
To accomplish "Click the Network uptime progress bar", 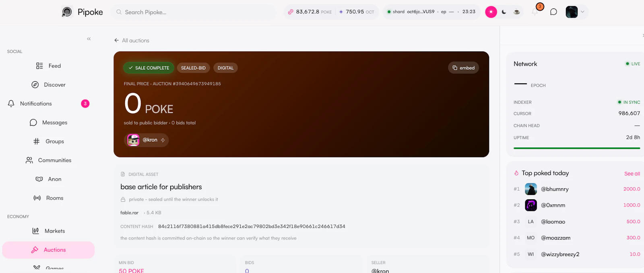I will pyautogui.click(x=577, y=148).
